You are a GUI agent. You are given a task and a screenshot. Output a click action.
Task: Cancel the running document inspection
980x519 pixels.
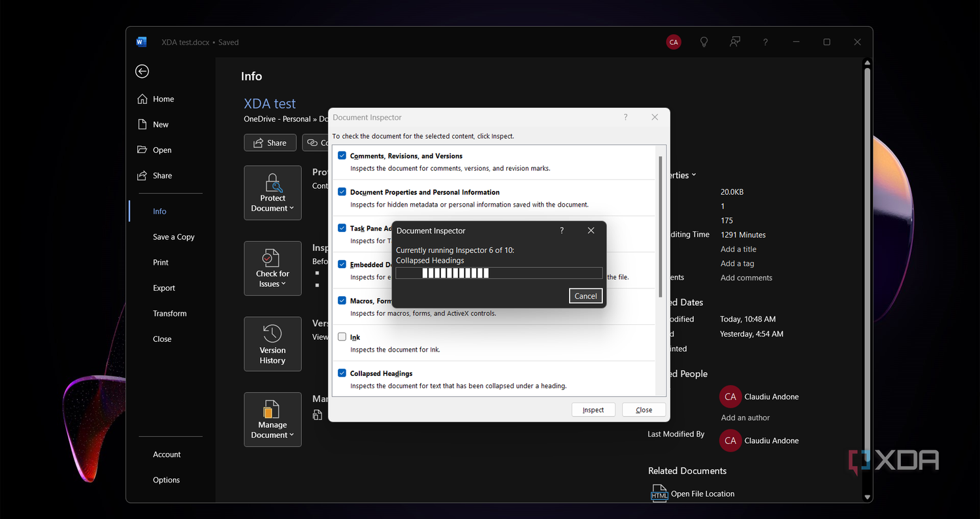click(x=585, y=296)
